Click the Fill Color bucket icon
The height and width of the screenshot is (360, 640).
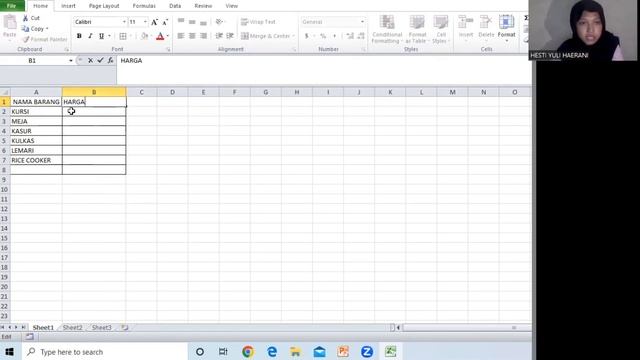(x=144, y=36)
